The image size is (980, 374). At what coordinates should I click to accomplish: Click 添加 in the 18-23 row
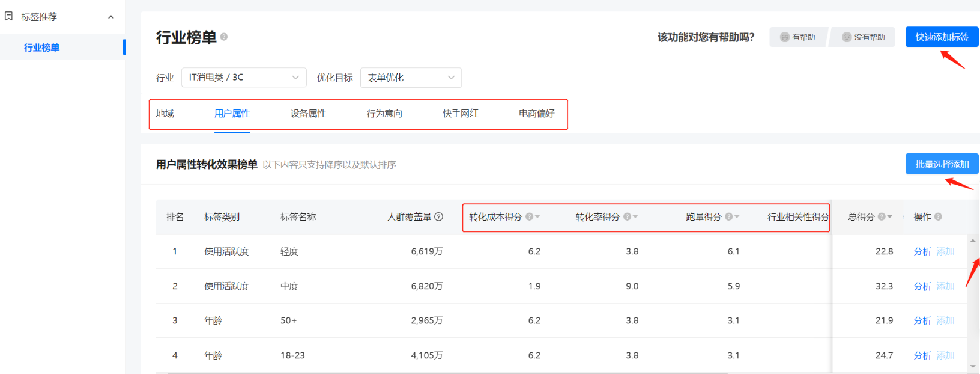coord(946,355)
